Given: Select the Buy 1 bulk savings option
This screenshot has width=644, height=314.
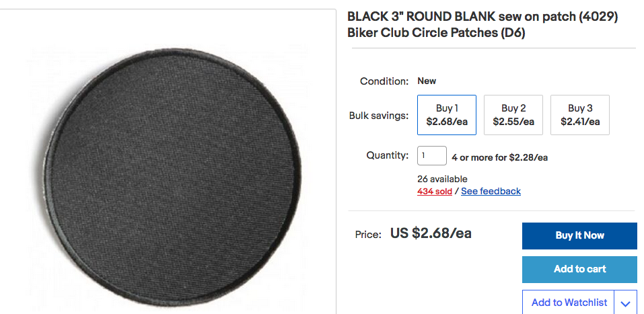Looking at the screenshot, I should [447, 115].
